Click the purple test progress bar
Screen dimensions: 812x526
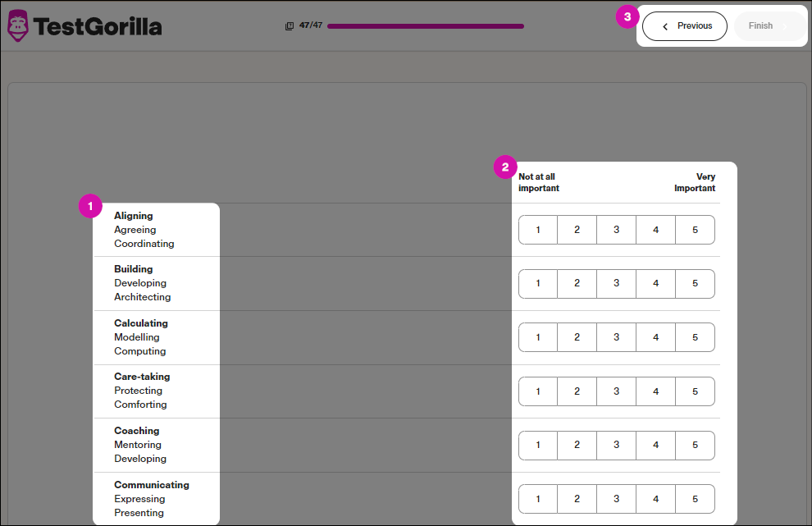[425, 26]
